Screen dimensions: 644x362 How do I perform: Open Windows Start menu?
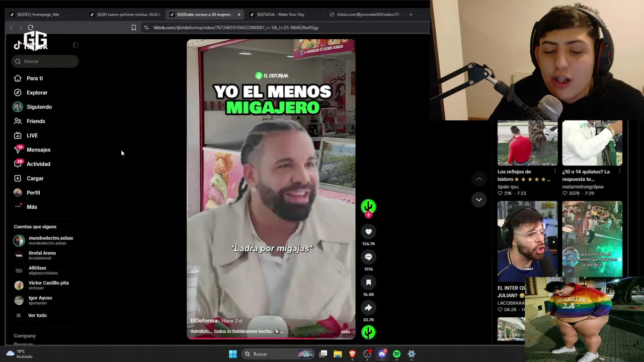[x=233, y=354]
